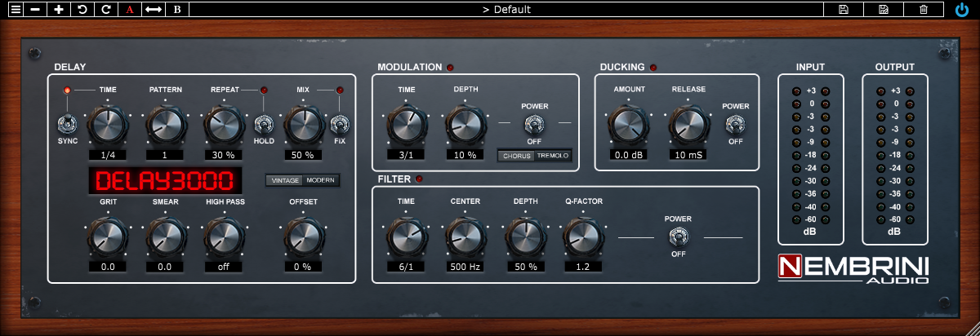980x336 pixels.
Task: Click the delete preset trash icon
Action: coord(924,10)
